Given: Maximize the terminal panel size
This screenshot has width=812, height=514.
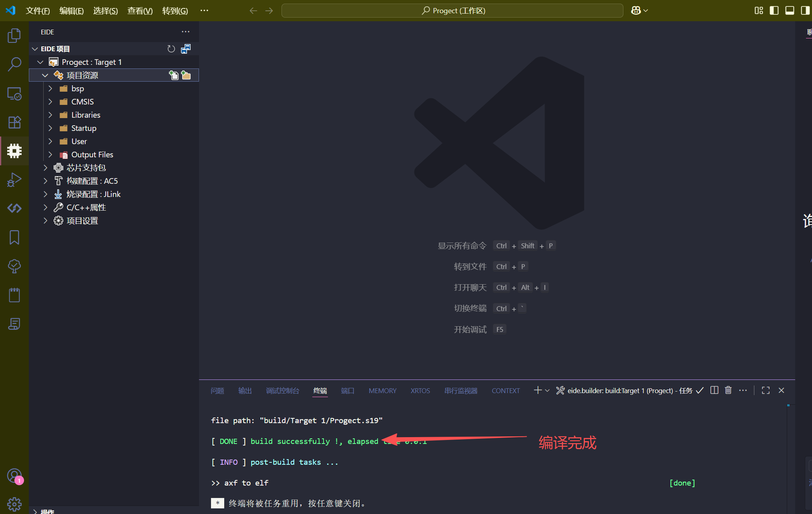Looking at the screenshot, I should [x=766, y=390].
